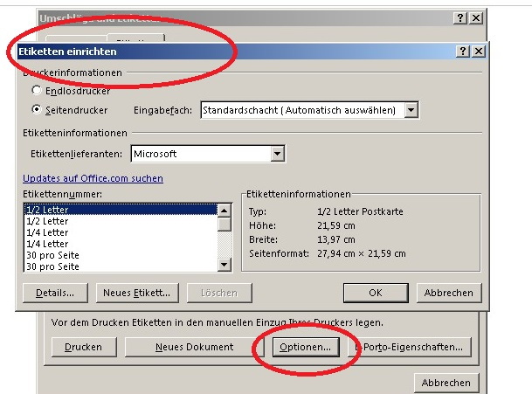Click the help icon of Umschläge und Etiketten
The image size is (532, 394).
coord(460,18)
